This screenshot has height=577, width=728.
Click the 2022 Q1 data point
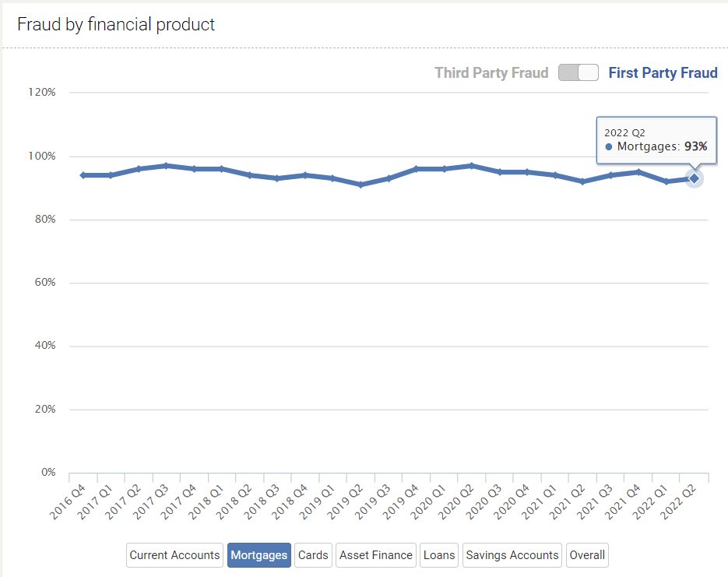click(666, 181)
